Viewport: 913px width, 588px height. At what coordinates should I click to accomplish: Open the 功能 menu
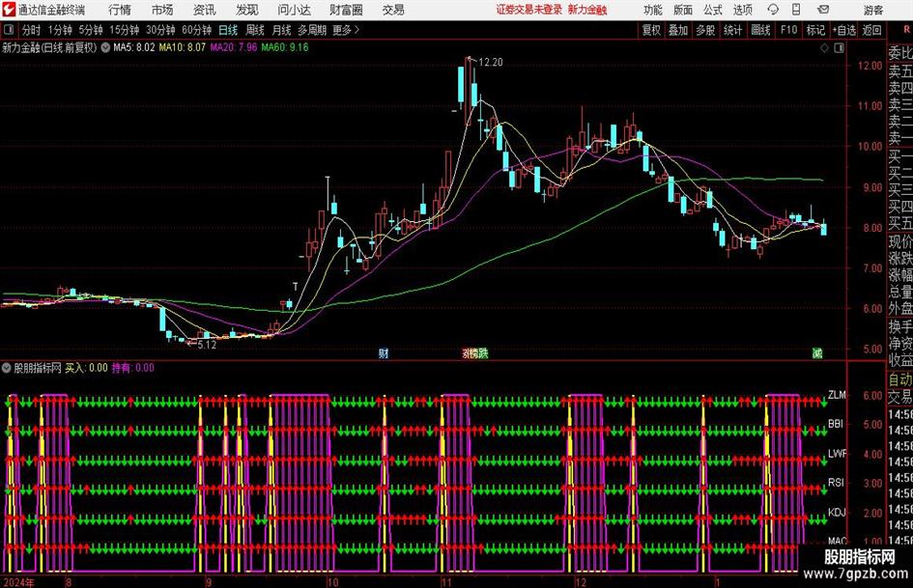(x=653, y=10)
